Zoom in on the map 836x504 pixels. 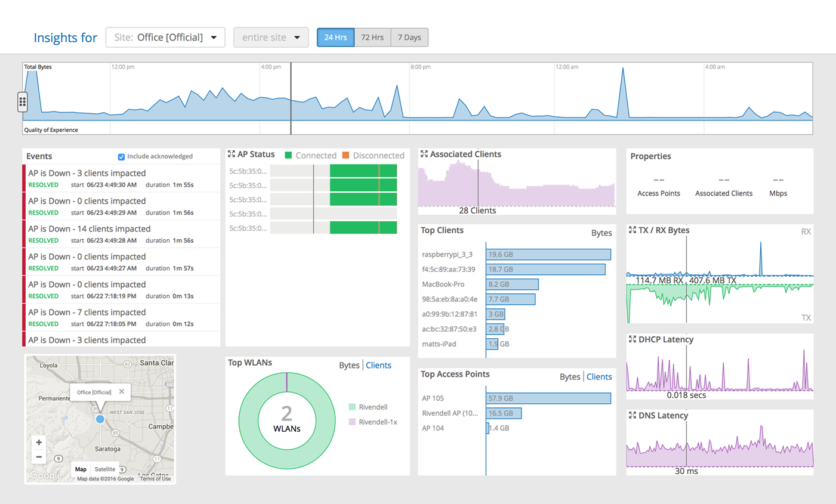click(39, 443)
